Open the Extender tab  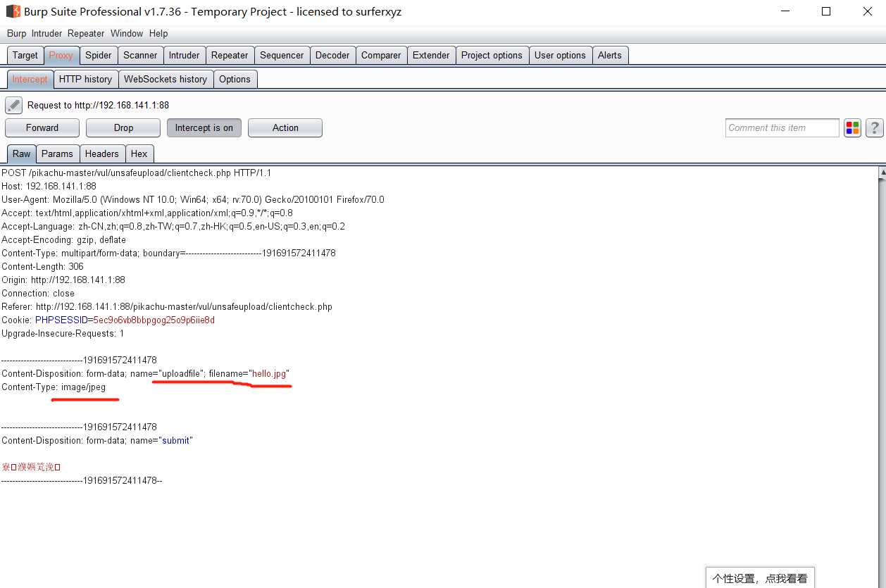point(431,55)
